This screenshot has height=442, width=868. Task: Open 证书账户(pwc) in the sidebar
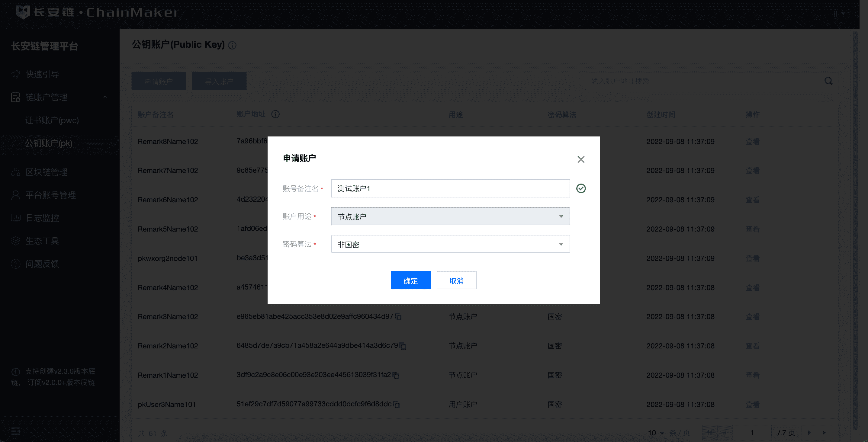coord(52,120)
